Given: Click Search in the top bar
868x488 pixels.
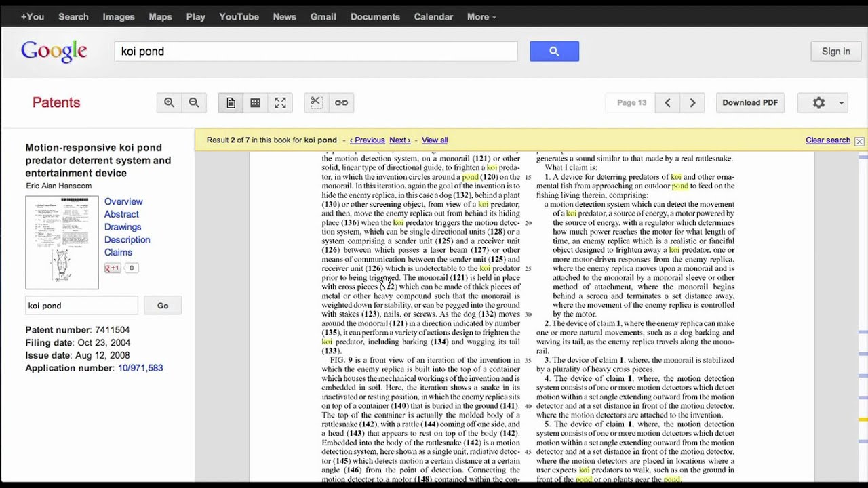Looking at the screenshot, I should [x=73, y=16].
